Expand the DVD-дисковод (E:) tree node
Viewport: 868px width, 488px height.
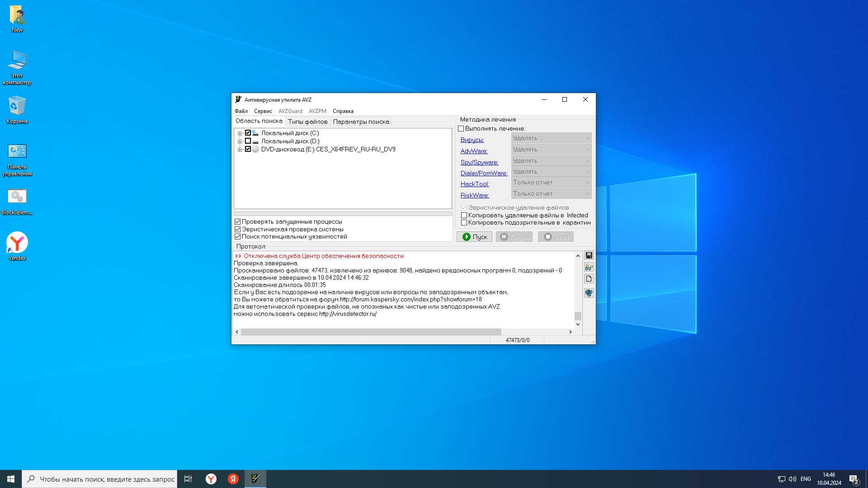[240, 150]
